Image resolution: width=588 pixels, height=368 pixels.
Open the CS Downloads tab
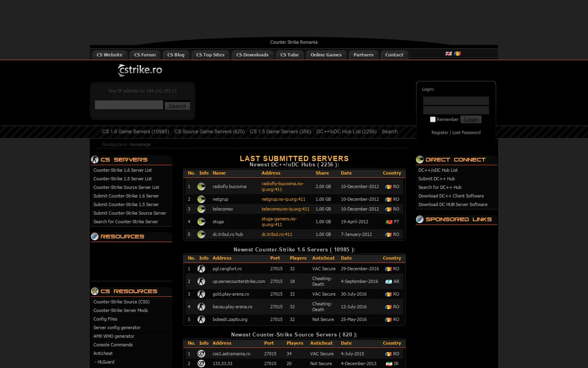[252, 55]
